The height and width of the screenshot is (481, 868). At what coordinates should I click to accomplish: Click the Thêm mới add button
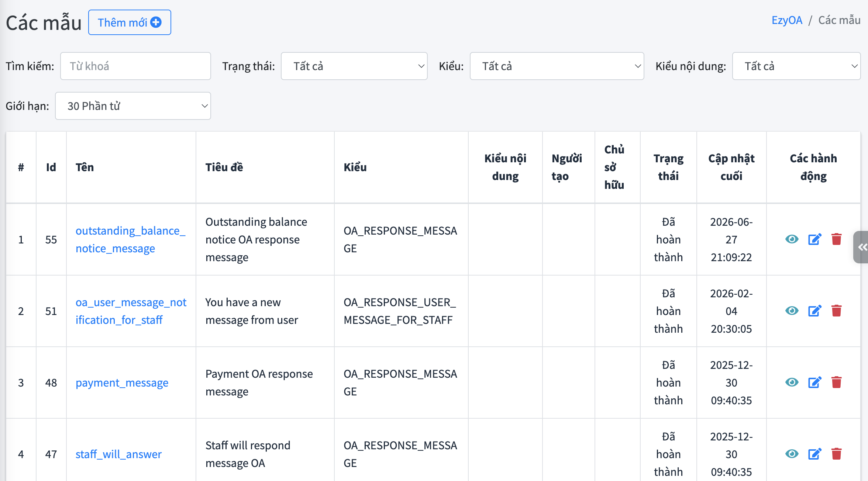pyautogui.click(x=130, y=23)
